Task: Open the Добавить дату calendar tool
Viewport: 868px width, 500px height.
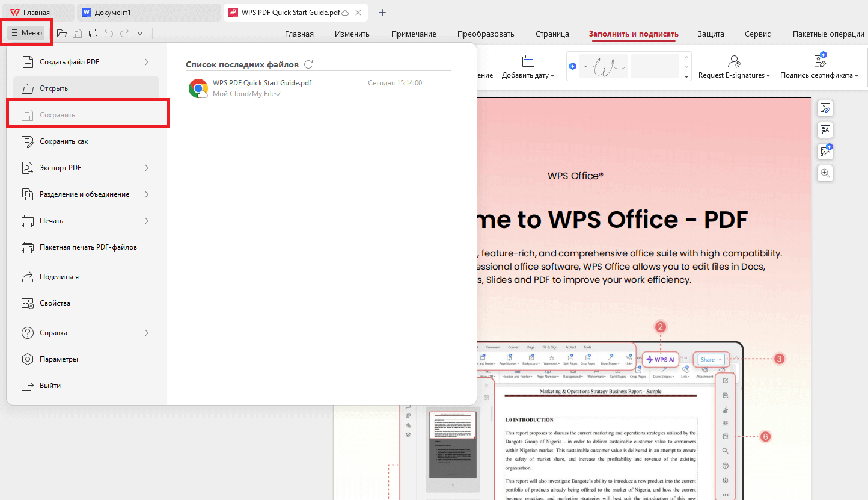Action: tap(528, 66)
